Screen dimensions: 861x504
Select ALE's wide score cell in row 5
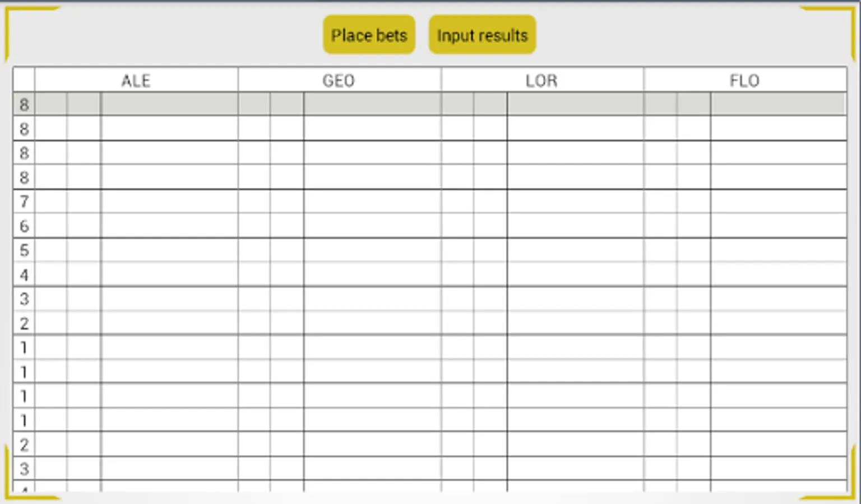coord(169,250)
